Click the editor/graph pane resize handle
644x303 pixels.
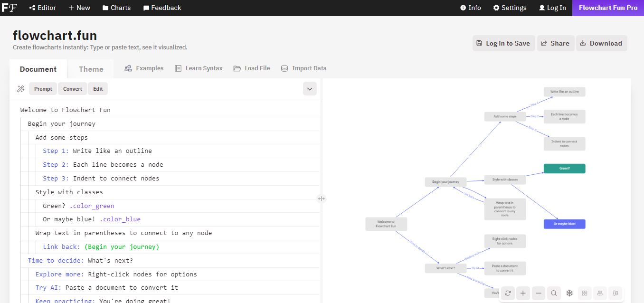322,199
